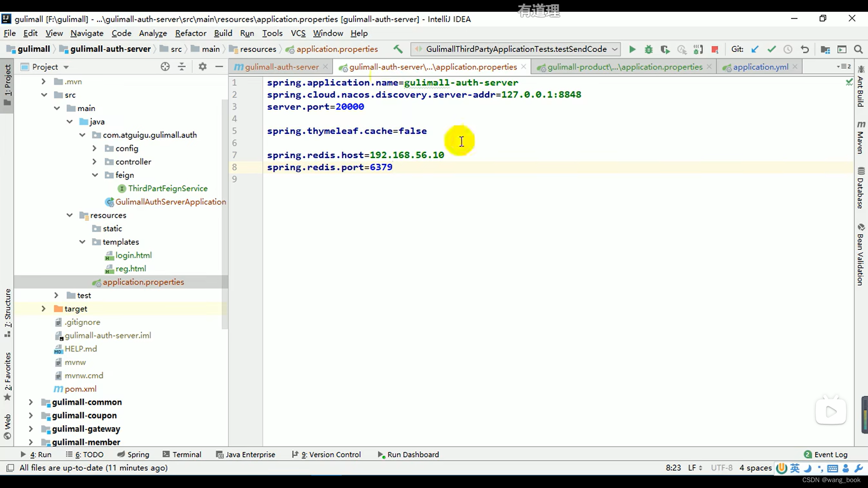Open the Analyze menu
The width and height of the screenshot is (868, 488).
click(153, 33)
